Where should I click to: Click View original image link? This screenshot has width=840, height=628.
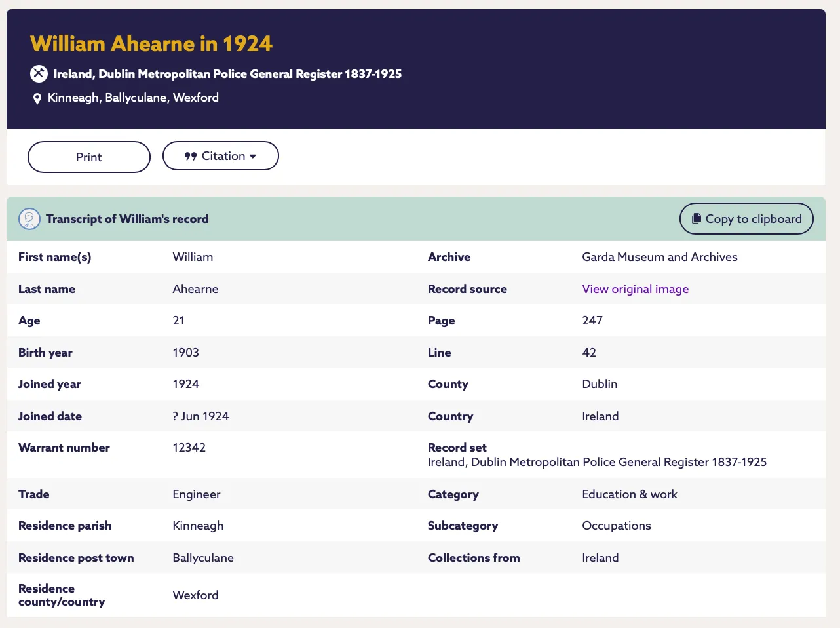[635, 288]
